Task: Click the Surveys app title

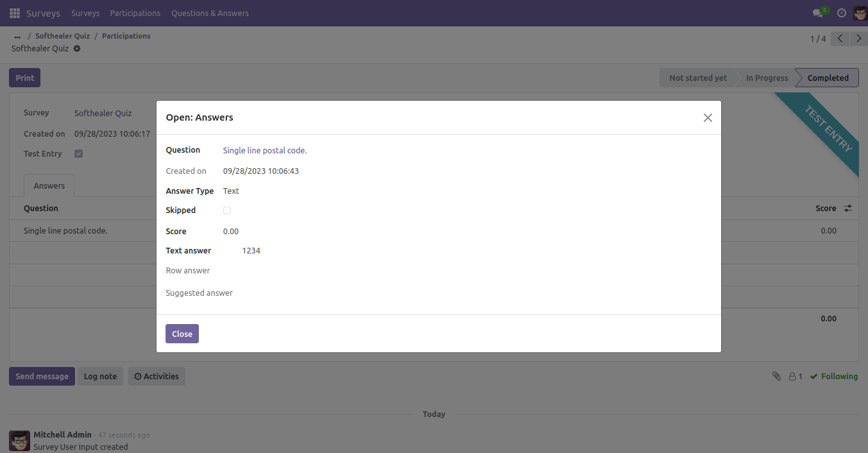Action: pyautogui.click(x=43, y=13)
